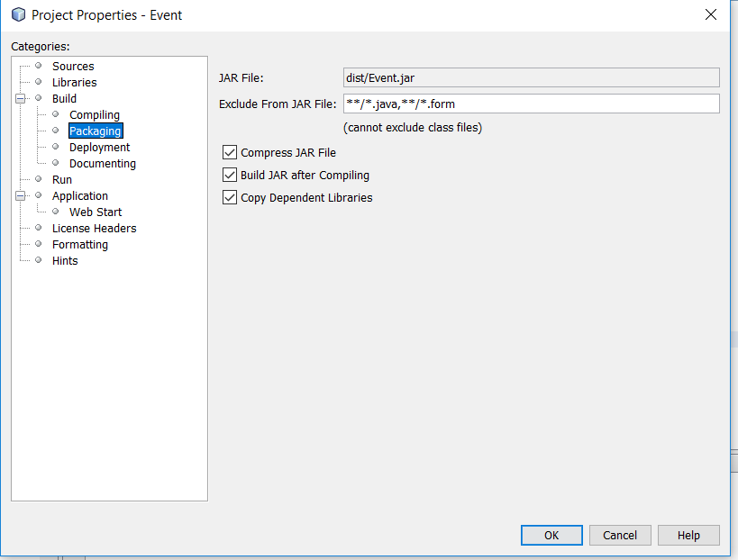Click the Exclude From JAR File field
The image size is (738, 560).
coord(531,104)
